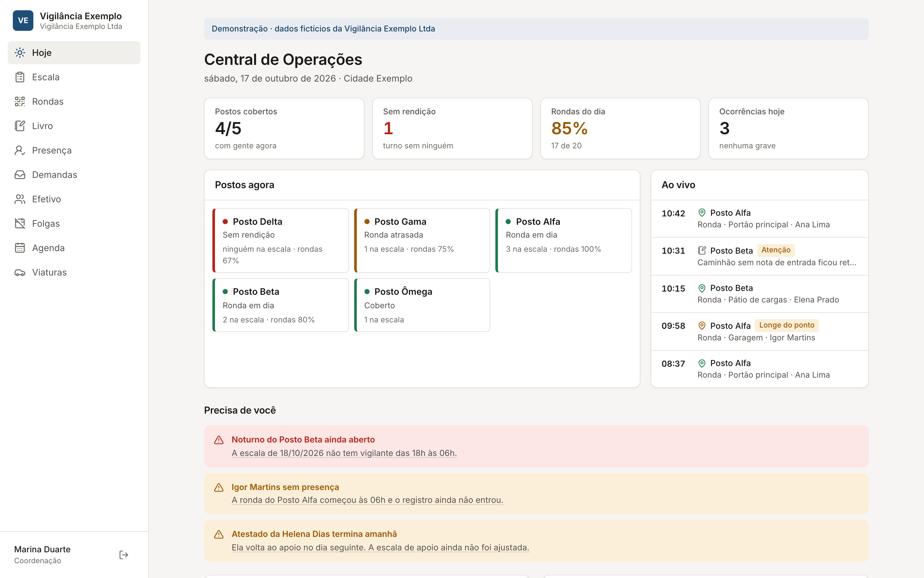Click the Postos cobertos 4/5 summary card
Image resolution: width=924 pixels, height=578 pixels.
[x=284, y=128]
